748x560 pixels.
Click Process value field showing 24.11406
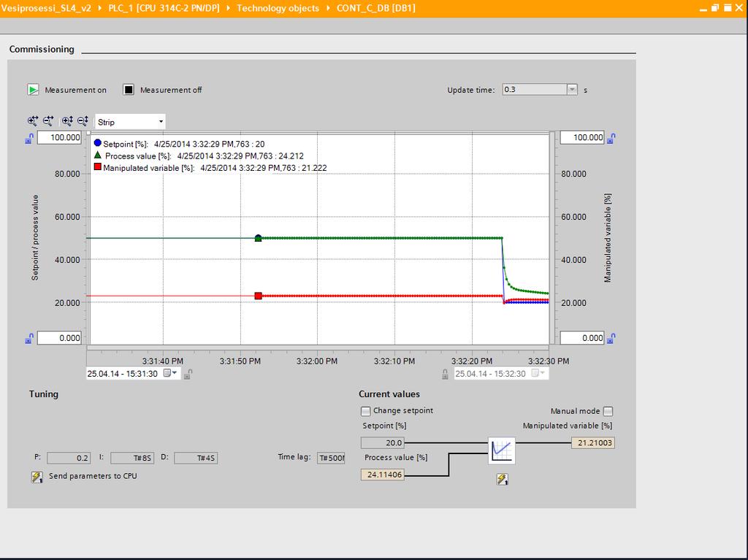click(x=383, y=475)
